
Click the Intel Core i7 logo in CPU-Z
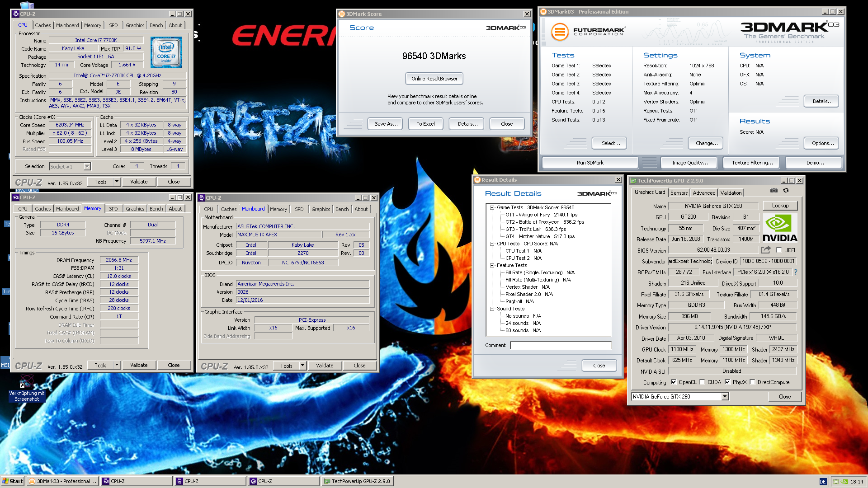[x=166, y=53]
